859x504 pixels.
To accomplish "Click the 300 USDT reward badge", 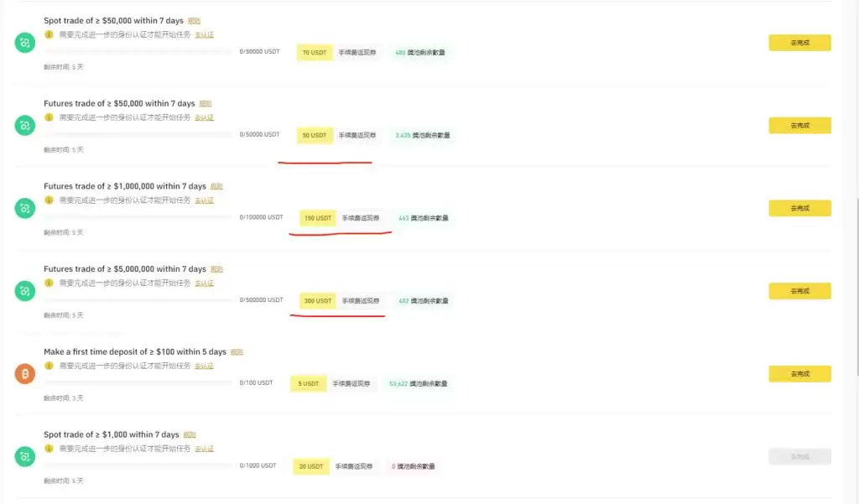I will coord(317,301).
